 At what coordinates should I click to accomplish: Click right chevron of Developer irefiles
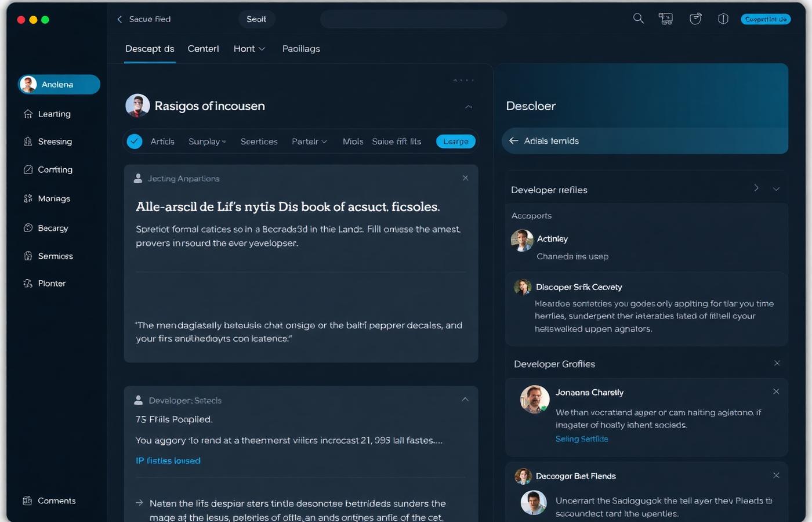pos(756,188)
